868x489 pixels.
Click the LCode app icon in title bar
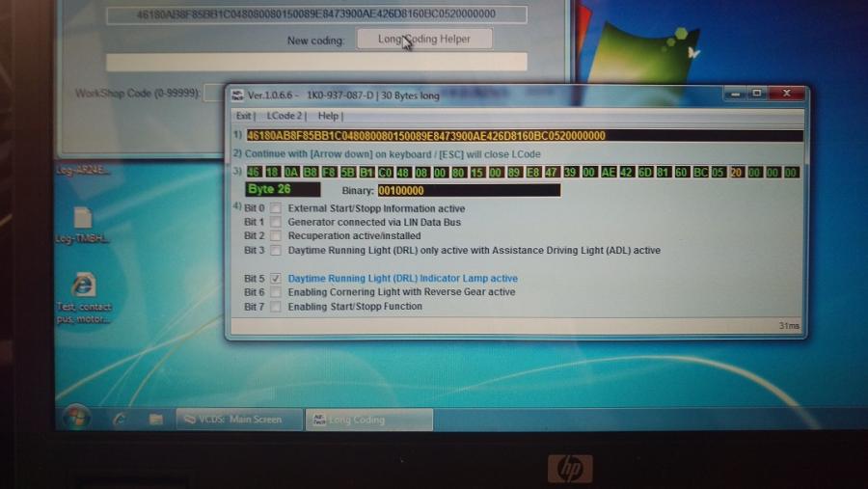point(237,95)
